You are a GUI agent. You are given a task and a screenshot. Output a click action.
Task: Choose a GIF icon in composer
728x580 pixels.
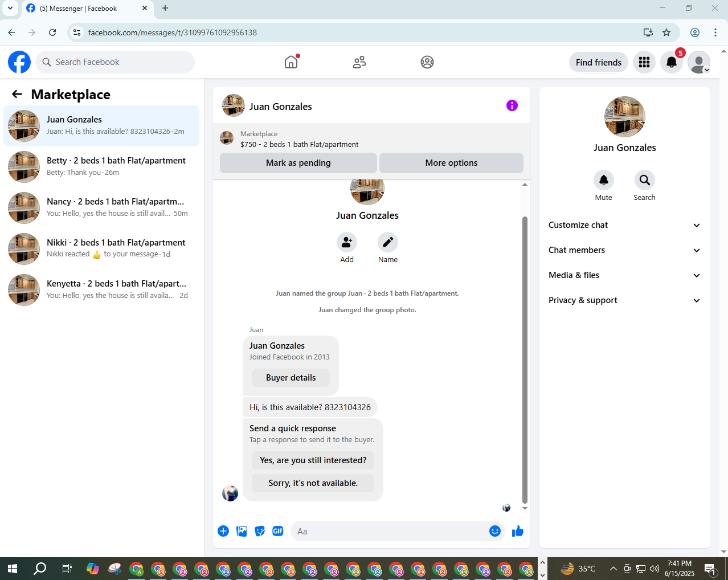click(x=278, y=531)
